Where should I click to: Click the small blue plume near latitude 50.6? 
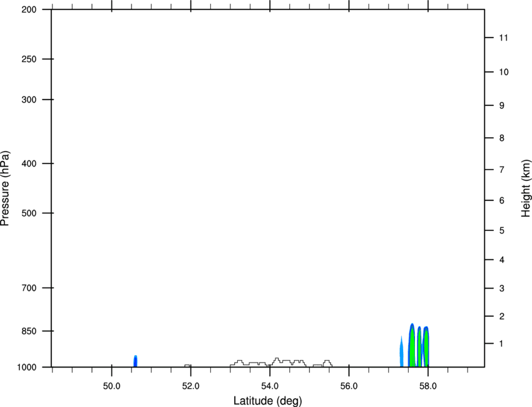click(135, 361)
